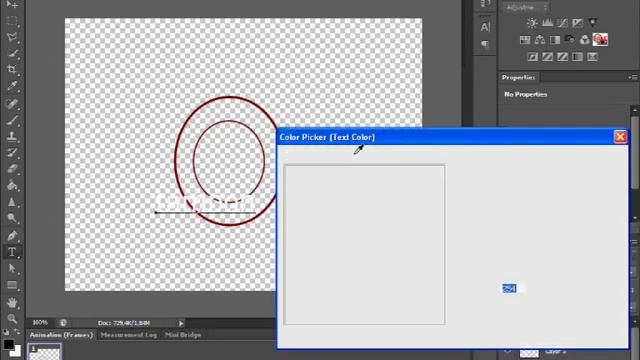Select the Zoom tool

coord(12,319)
